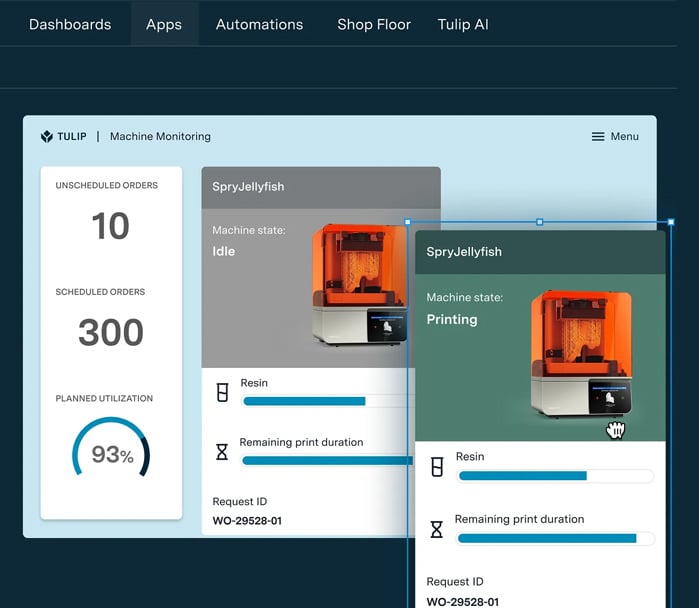Click the Printing machine state text
The width and height of the screenshot is (699, 608).
click(452, 320)
